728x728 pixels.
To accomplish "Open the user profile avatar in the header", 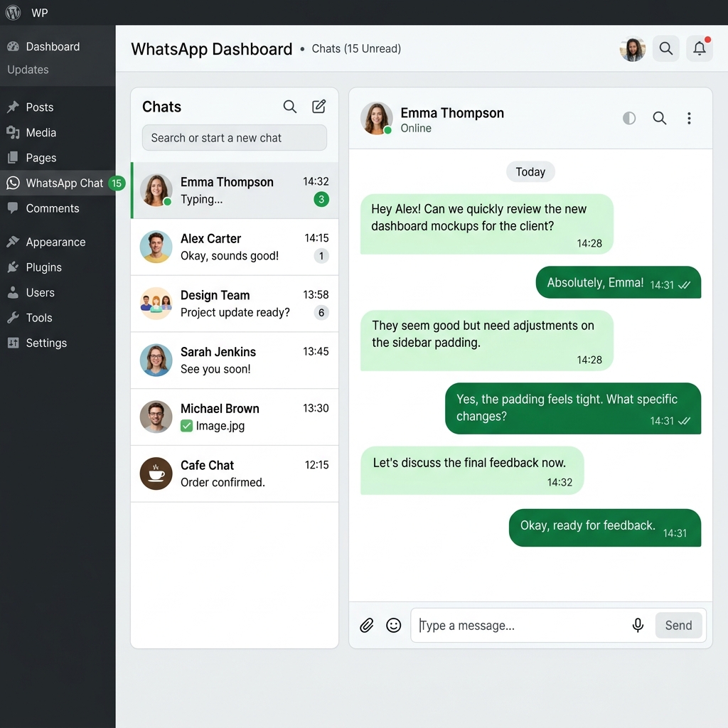I will (632, 49).
